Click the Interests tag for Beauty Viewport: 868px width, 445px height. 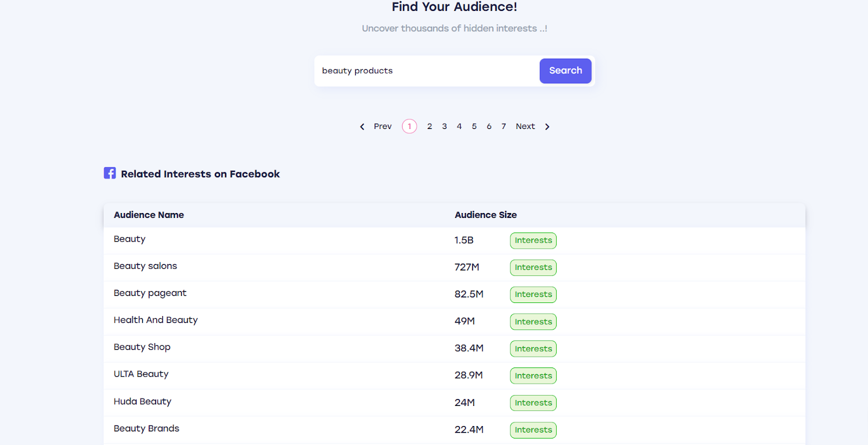click(x=533, y=241)
